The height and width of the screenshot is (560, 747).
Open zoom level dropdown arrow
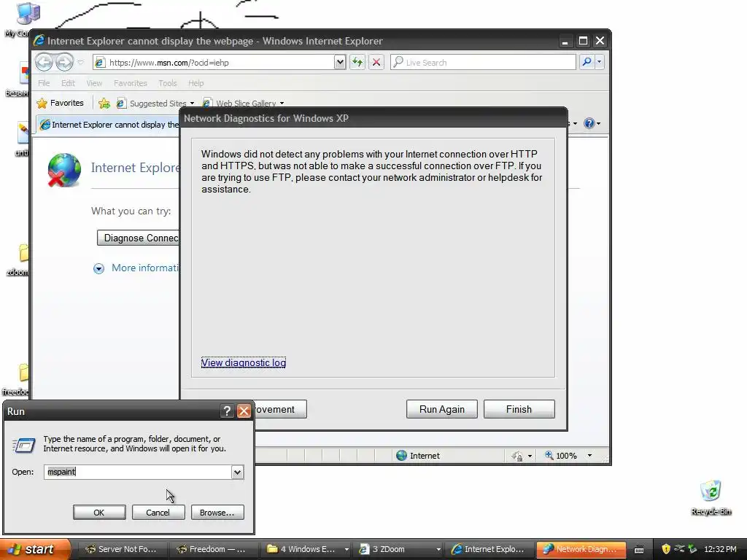pyautogui.click(x=589, y=456)
